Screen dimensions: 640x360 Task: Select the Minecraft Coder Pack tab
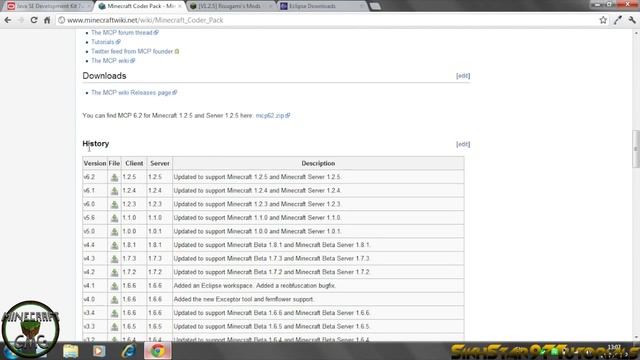(140, 6)
